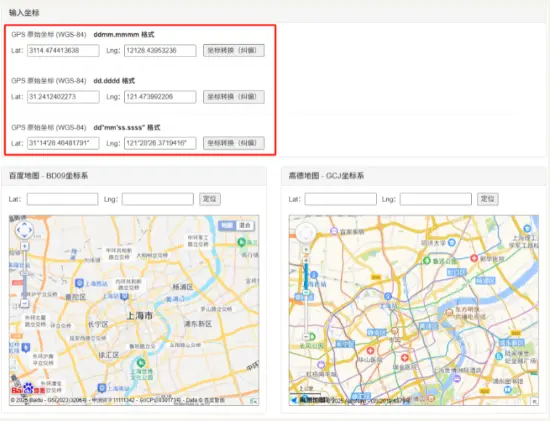Click the 上海站 station icon on Gaode map
The width and height of the screenshot is (550, 421).
(x=388, y=296)
